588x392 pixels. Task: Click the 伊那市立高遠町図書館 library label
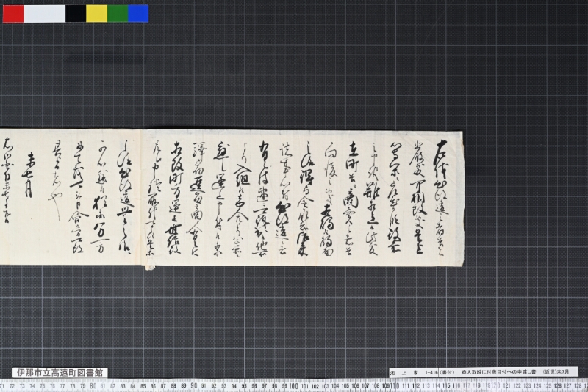point(60,372)
